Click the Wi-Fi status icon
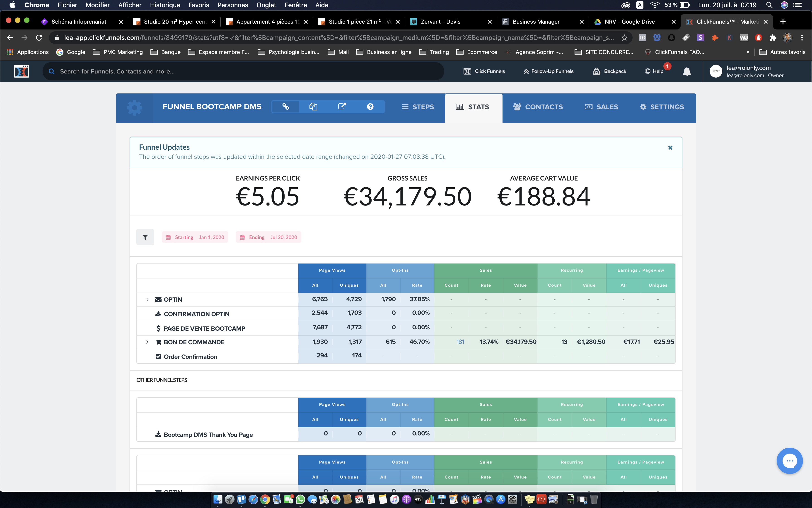 655,5
